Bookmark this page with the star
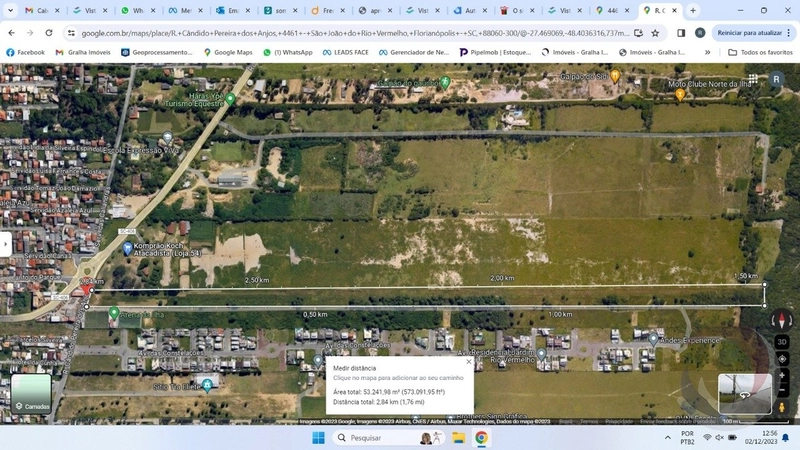This screenshot has width=800, height=450. [655, 33]
